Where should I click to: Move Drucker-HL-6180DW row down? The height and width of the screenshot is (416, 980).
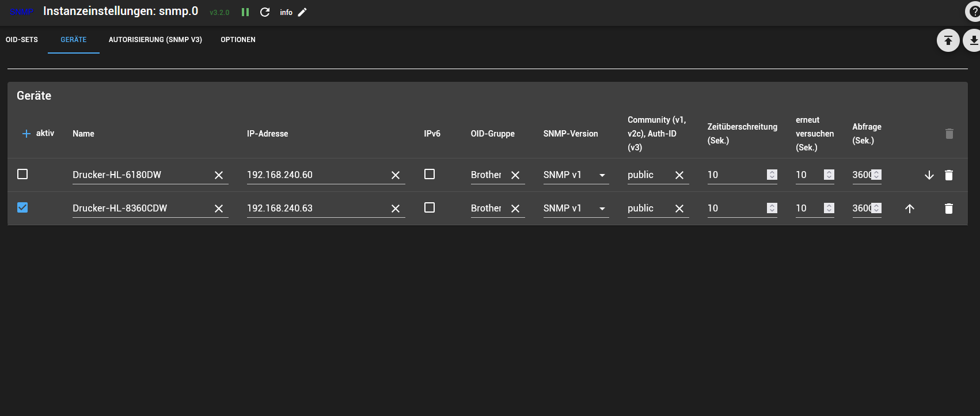[x=929, y=175]
